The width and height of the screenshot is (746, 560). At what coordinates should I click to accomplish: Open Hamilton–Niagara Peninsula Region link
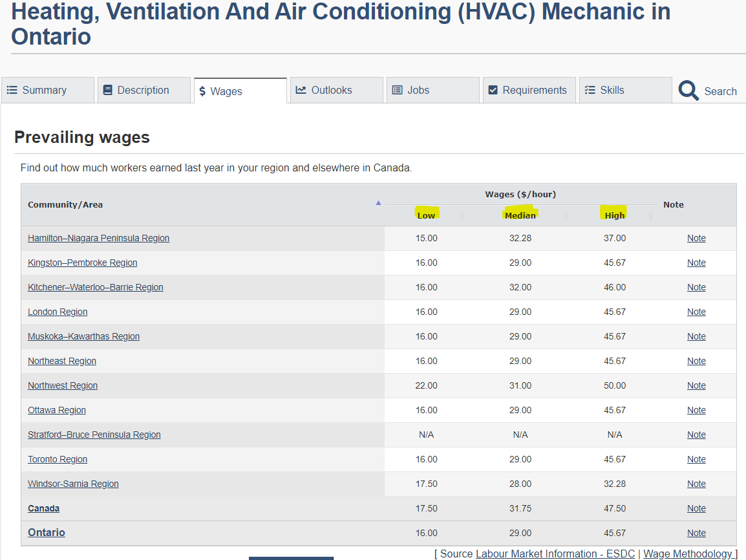pyautogui.click(x=98, y=238)
